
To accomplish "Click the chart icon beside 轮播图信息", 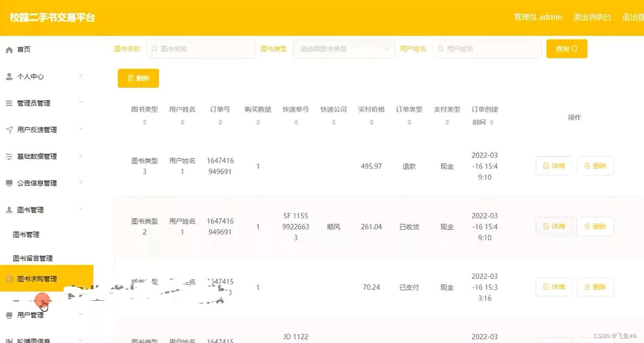I will (9, 341).
